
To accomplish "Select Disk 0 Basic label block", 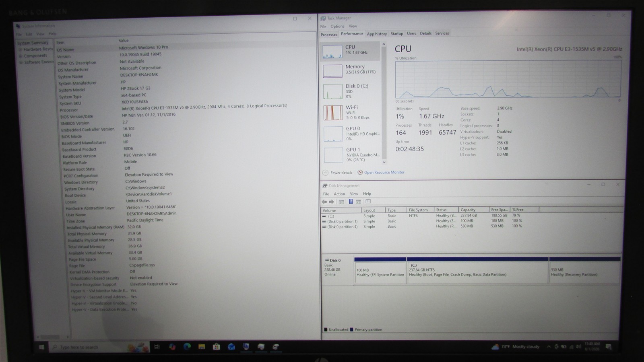I will point(337,270).
